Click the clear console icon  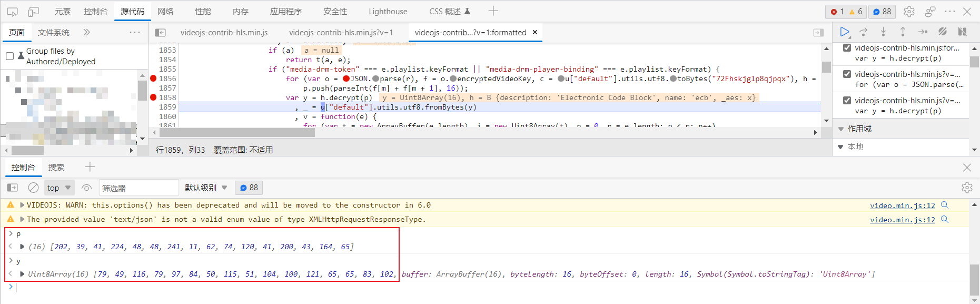click(x=33, y=188)
